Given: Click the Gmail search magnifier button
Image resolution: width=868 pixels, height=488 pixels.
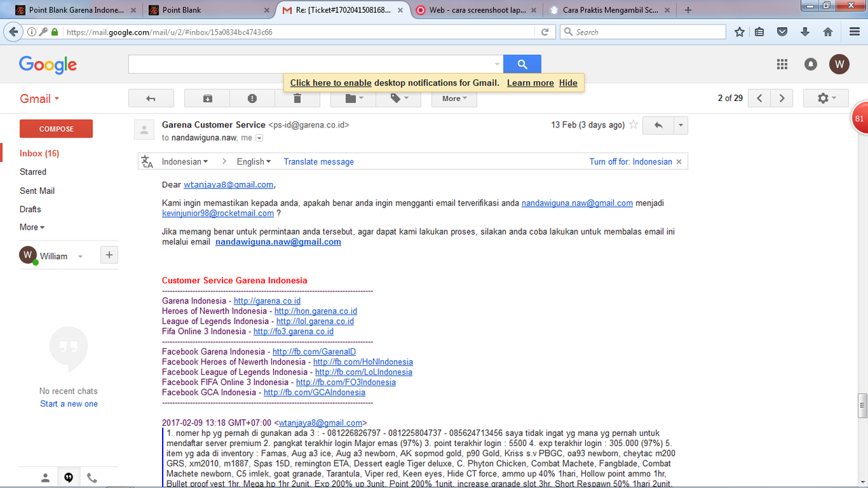Looking at the screenshot, I should [522, 64].
